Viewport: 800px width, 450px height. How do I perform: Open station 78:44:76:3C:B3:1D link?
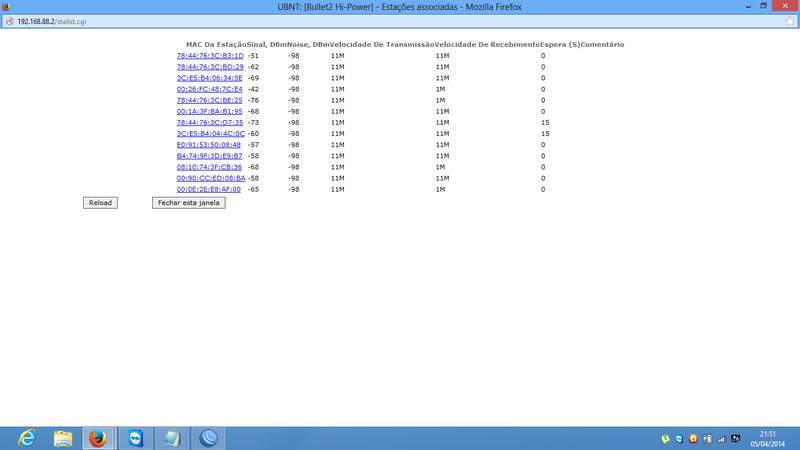click(210, 56)
